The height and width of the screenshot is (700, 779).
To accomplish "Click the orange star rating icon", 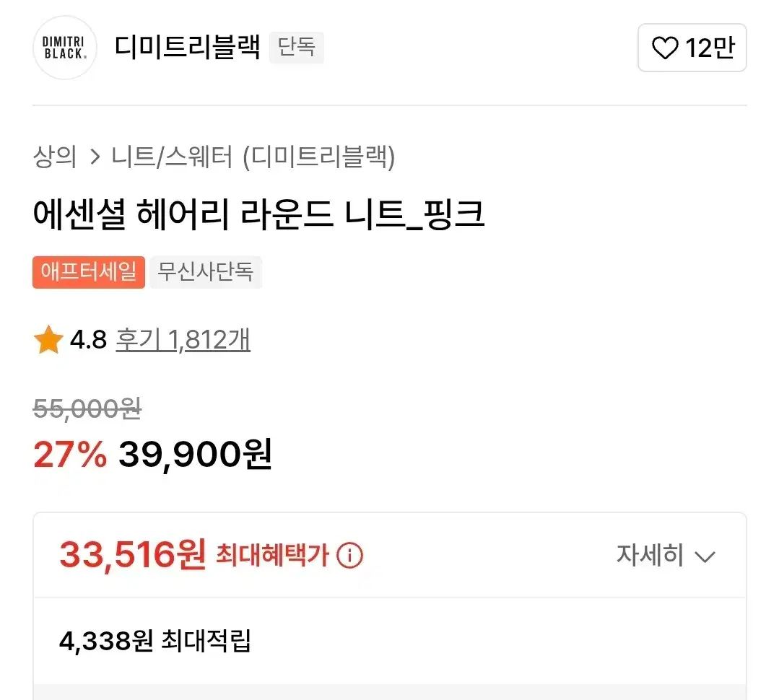I will click(48, 340).
